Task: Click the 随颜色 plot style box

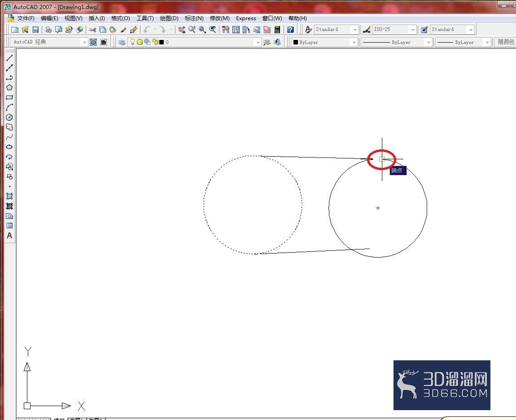Action: click(506, 42)
